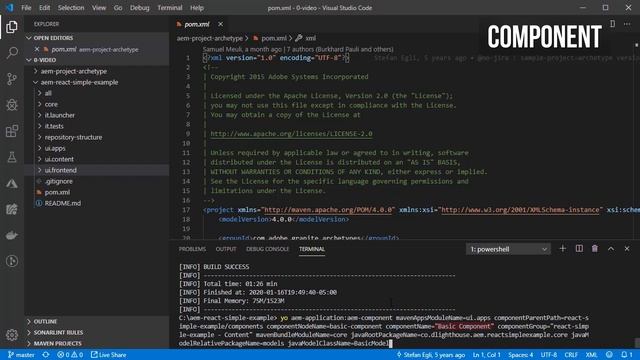Screen dimensions: 640x360
Task: Expand the it.launcher folder
Action: tap(40, 115)
